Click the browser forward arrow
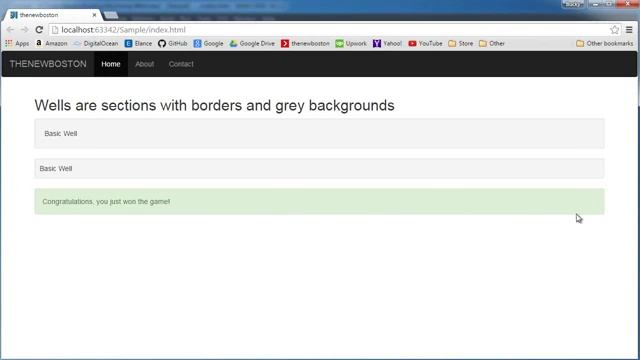Screen dimensions: 640x360 pos(24,30)
